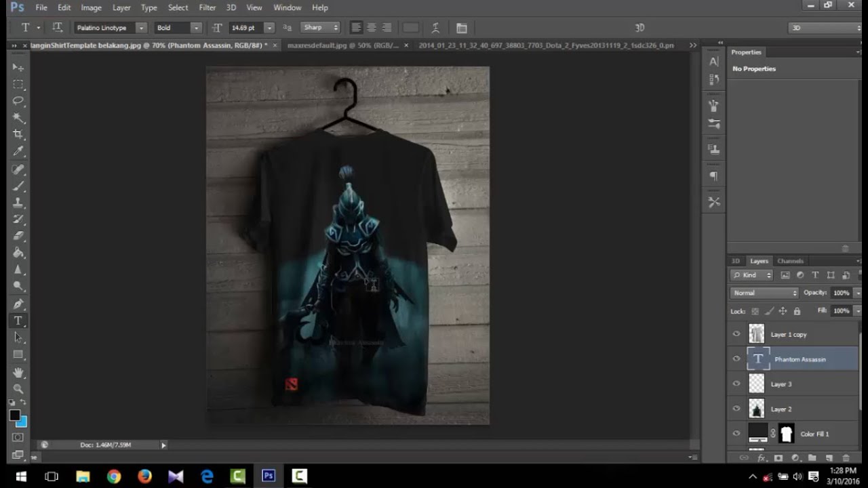Toggle text orientation button

(58, 28)
